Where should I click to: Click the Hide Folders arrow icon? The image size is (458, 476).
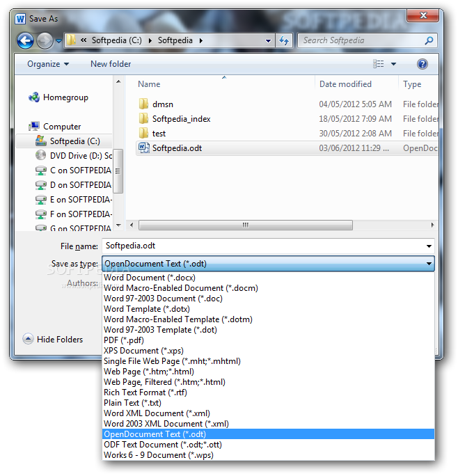point(28,339)
